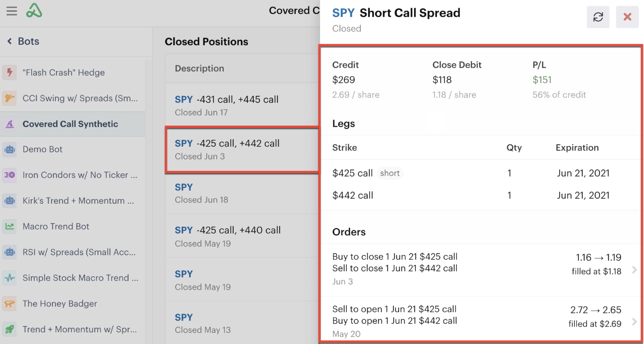This screenshot has width=644, height=344.
Task: Select the Macro Trend Bot chart icon
Action: pos(9,226)
